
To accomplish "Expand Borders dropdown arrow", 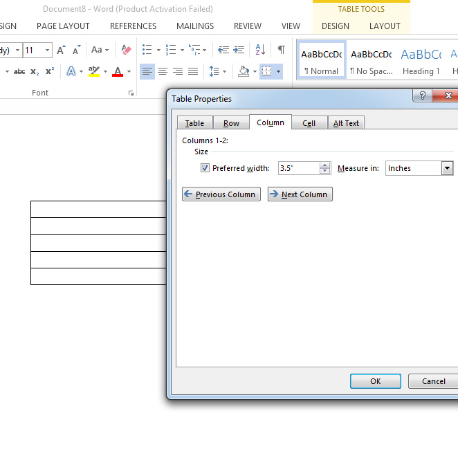I will click(x=278, y=72).
